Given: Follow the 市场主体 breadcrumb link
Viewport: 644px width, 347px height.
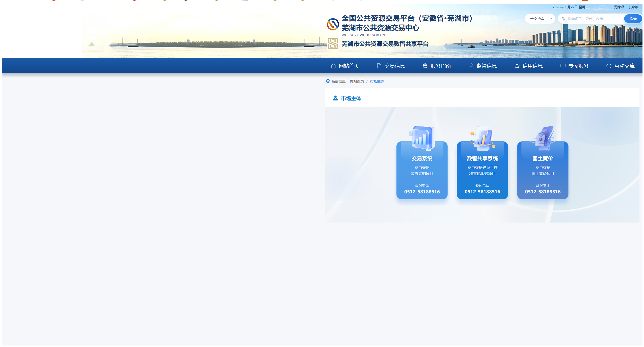Looking at the screenshot, I should [377, 81].
